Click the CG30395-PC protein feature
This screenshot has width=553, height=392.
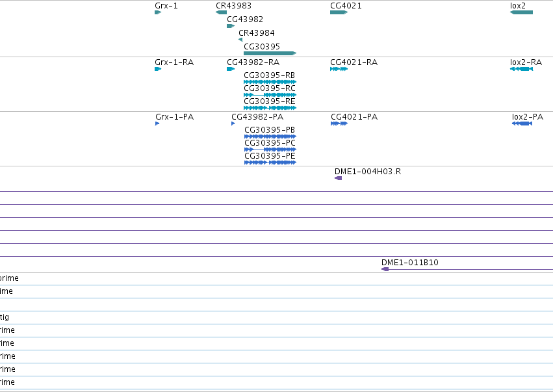pyautogui.click(x=270, y=150)
